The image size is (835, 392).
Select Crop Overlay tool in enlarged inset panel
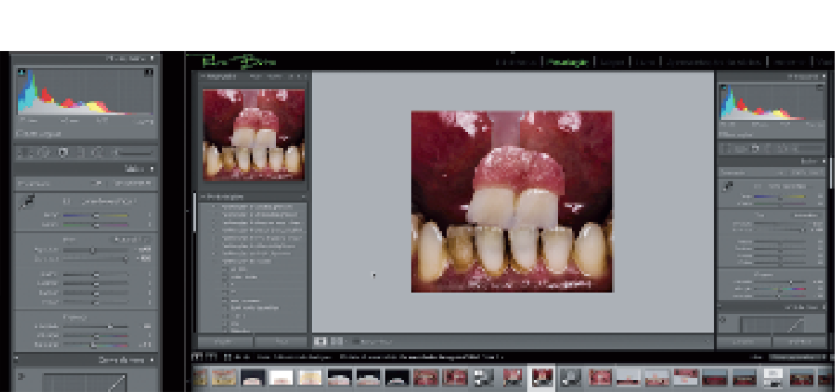tap(24, 153)
